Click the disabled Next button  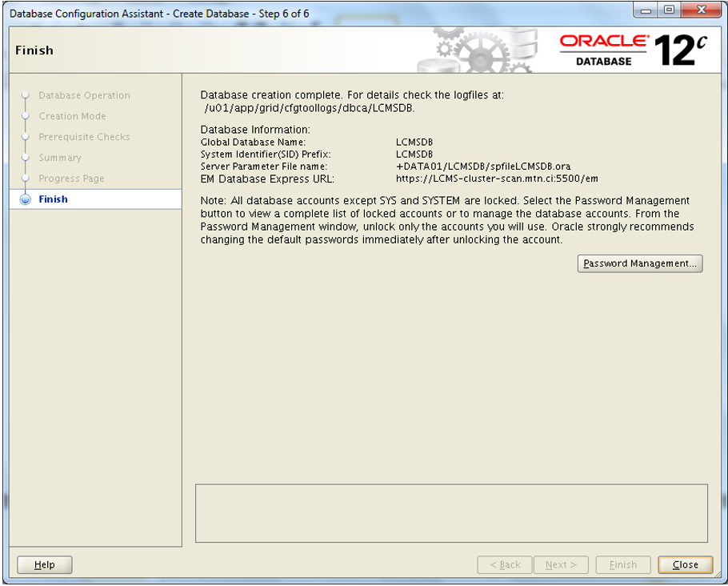[561, 564]
